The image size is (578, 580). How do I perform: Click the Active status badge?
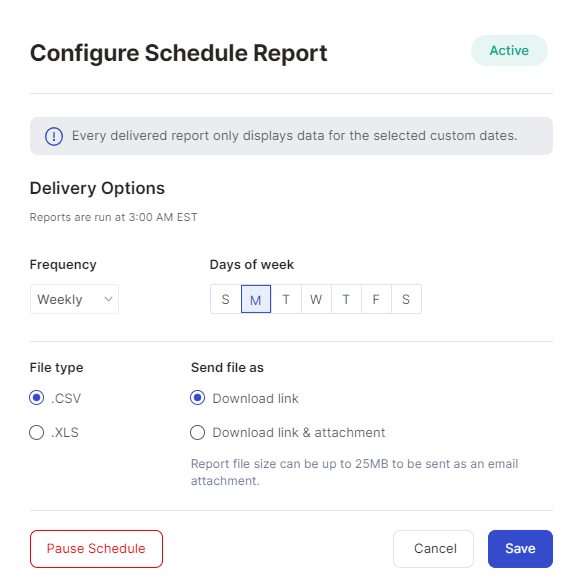pyautogui.click(x=509, y=51)
